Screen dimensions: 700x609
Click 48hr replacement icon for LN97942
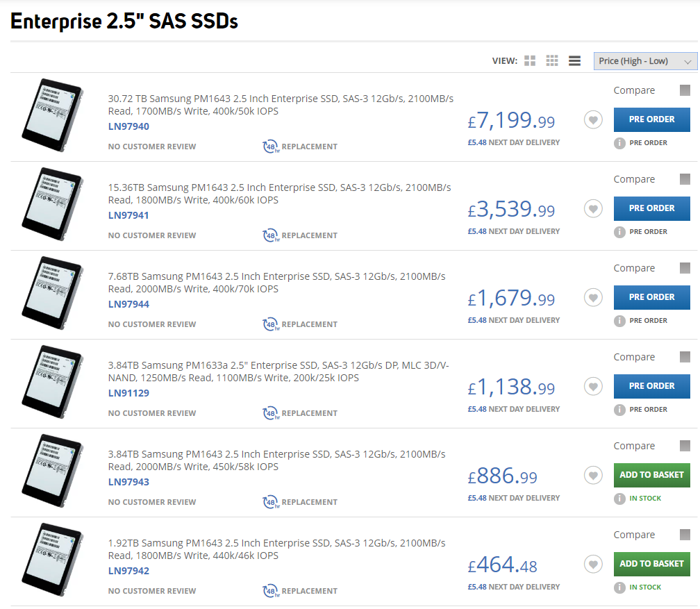point(271,591)
